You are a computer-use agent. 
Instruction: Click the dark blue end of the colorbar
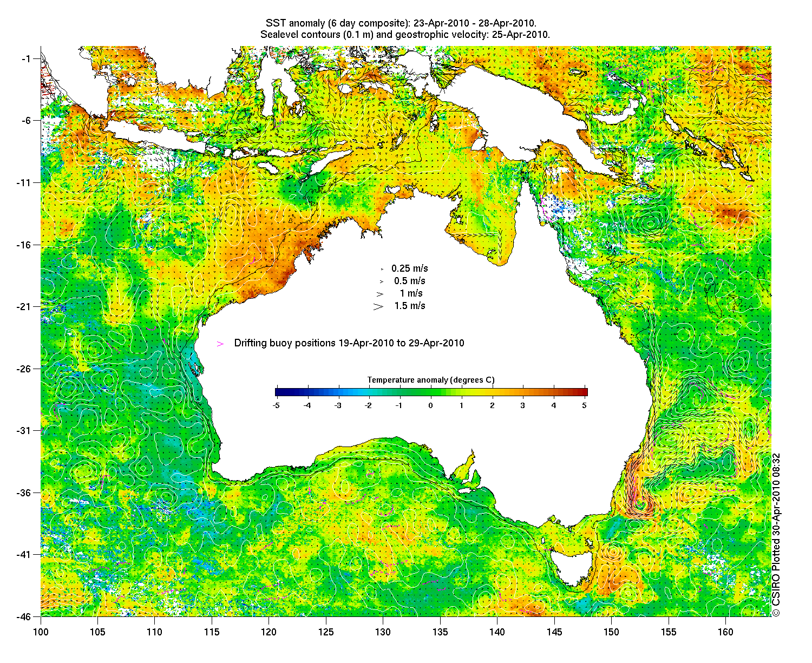(x=279, y=392)
